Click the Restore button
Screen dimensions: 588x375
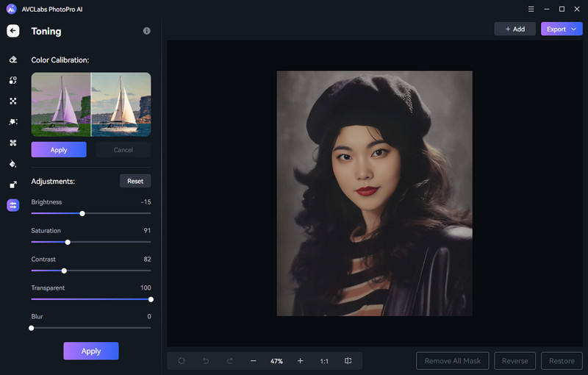click(562, 361)
